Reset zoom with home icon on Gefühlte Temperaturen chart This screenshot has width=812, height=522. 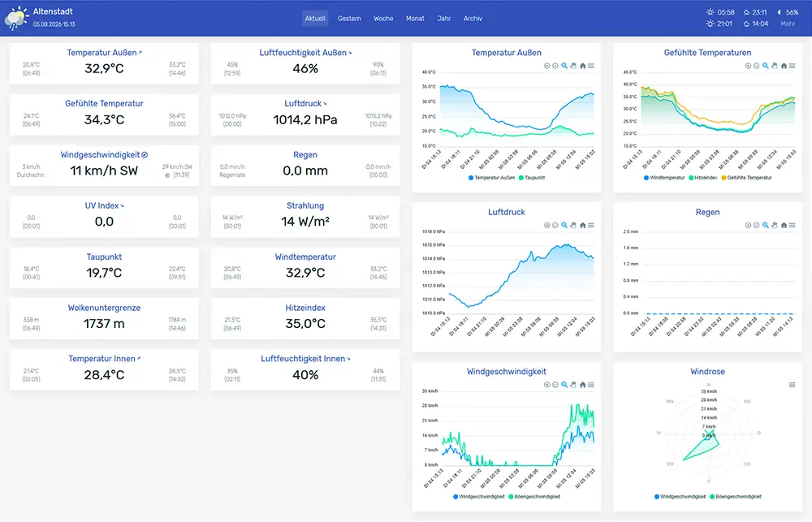[784, 66]
